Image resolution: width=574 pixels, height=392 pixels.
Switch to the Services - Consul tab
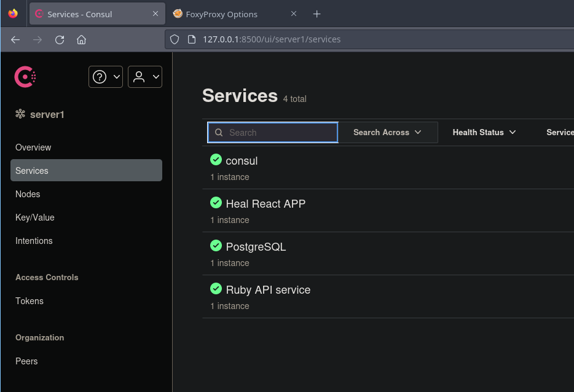point(97,14)
